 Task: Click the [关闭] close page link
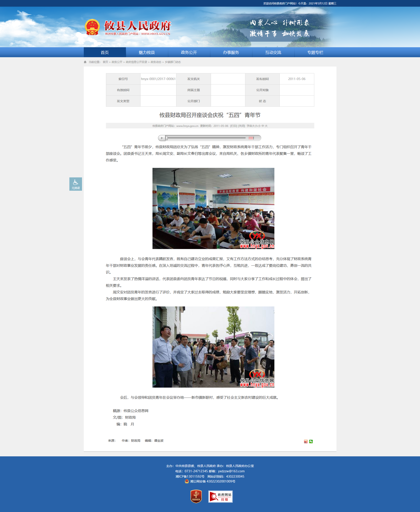click(x=241, y=126)
